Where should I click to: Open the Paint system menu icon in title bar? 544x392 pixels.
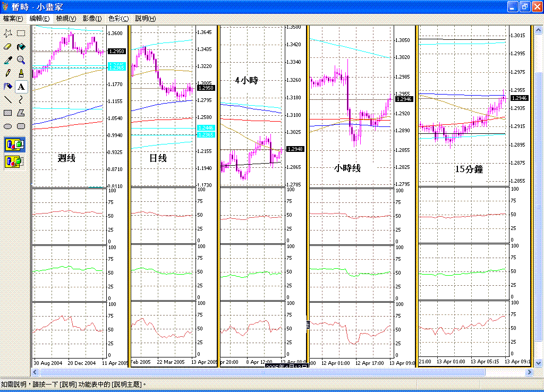[x=5, y=6]
